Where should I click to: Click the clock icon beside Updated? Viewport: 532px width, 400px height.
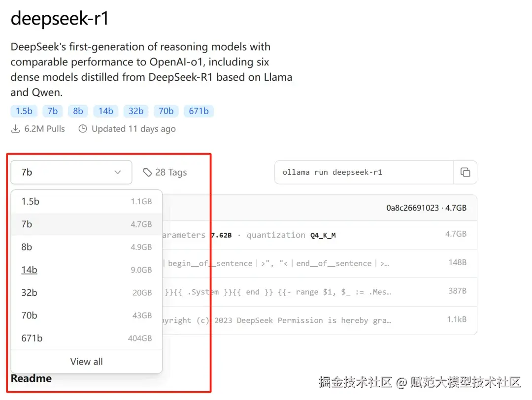point(83,129)
